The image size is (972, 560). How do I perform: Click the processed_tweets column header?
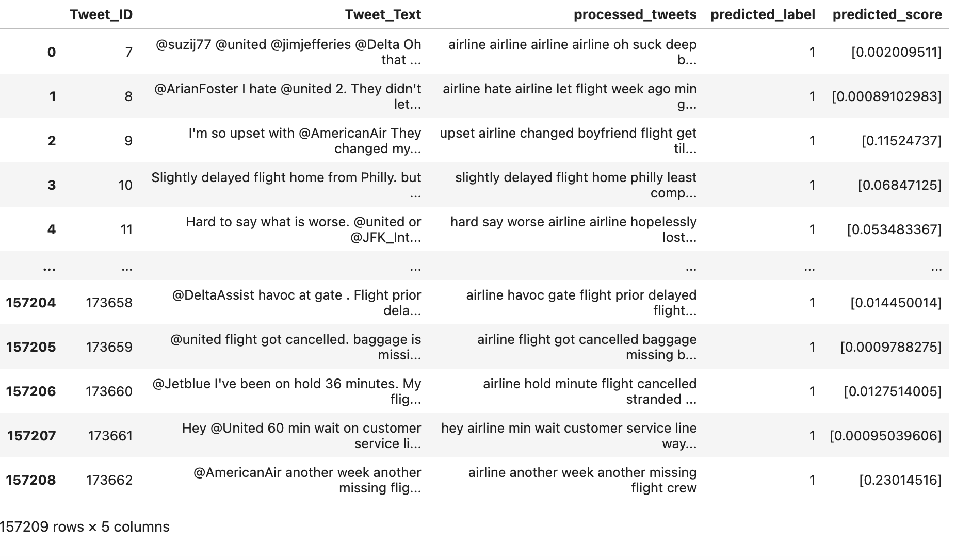click(635, 14)
